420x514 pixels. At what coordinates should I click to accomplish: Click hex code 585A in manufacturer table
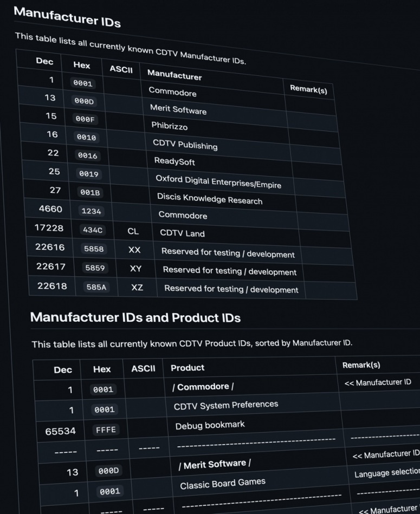click(x=96, y=288)
